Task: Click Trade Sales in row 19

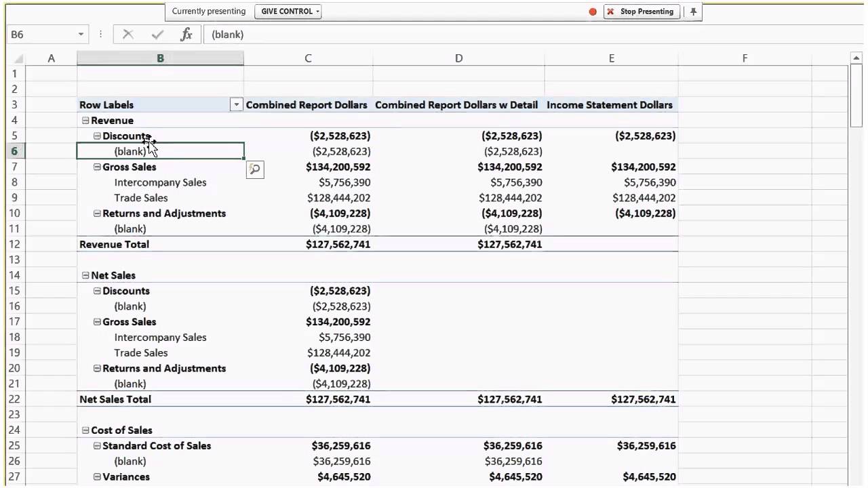Action: tap(141, 353)
